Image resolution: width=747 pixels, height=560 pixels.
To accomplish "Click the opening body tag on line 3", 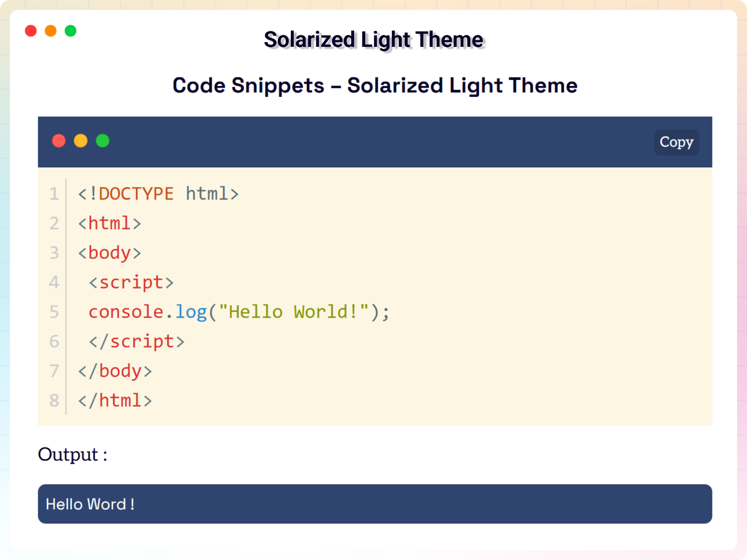I will tap(109, 253).
